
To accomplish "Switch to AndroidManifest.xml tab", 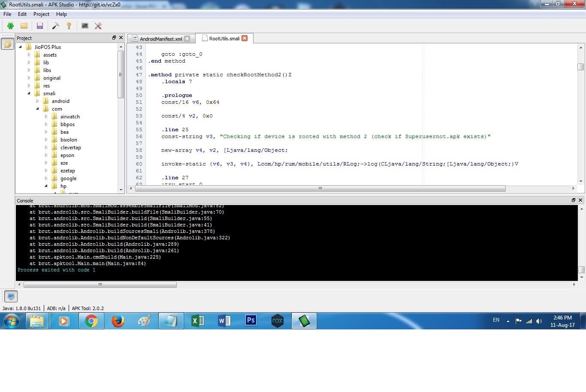I will (x=161, y=39).
